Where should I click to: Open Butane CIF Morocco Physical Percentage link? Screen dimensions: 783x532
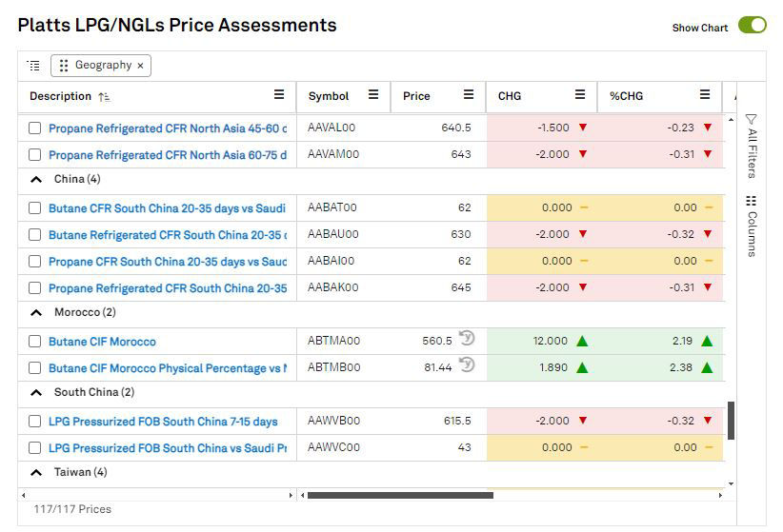(168, 368)
